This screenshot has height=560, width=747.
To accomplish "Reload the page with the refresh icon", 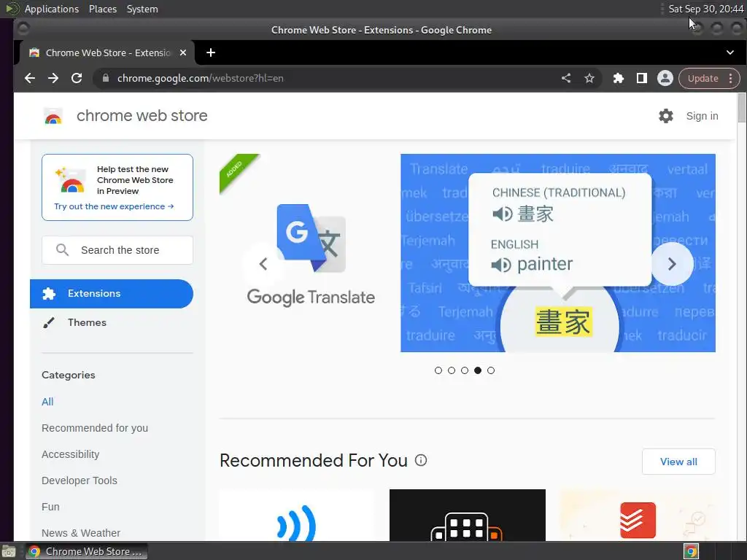I will pos(76,78).
